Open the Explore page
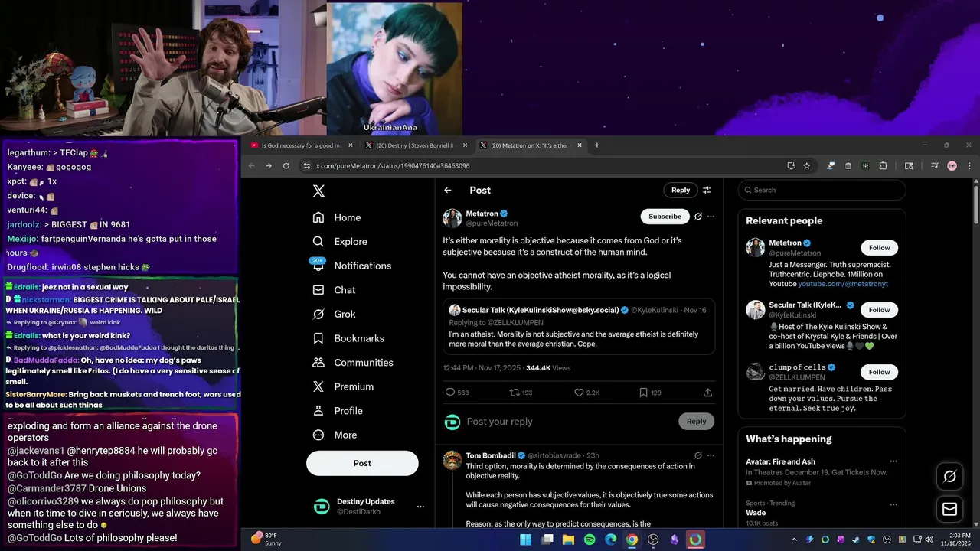Image resolution: width=980 pixels, height=551 pixels. [x=340, y=242]
